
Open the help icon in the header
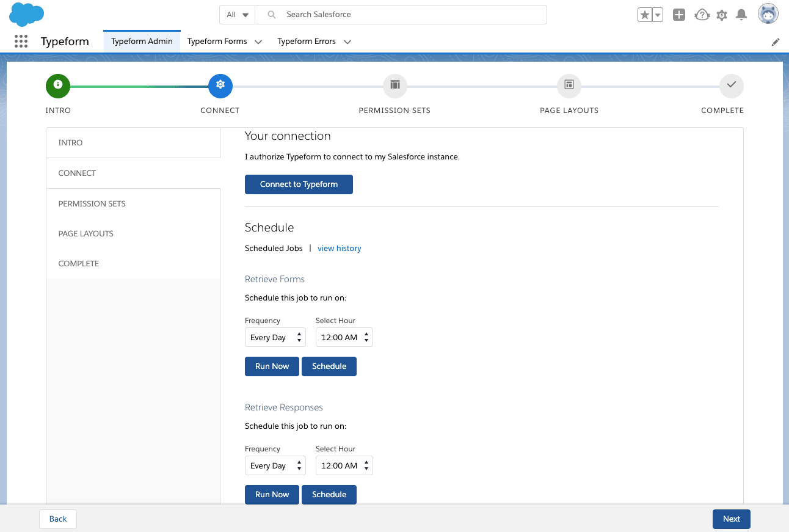(x=701, y=15)
